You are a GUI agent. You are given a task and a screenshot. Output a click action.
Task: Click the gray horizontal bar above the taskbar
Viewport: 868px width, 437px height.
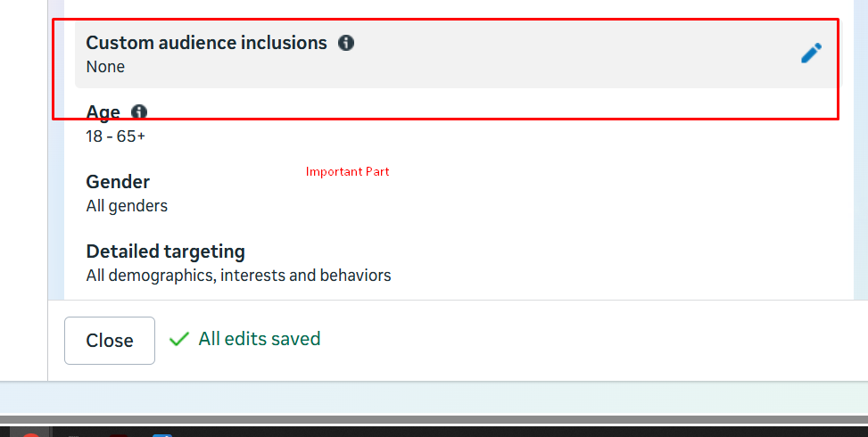pos(434,419)
